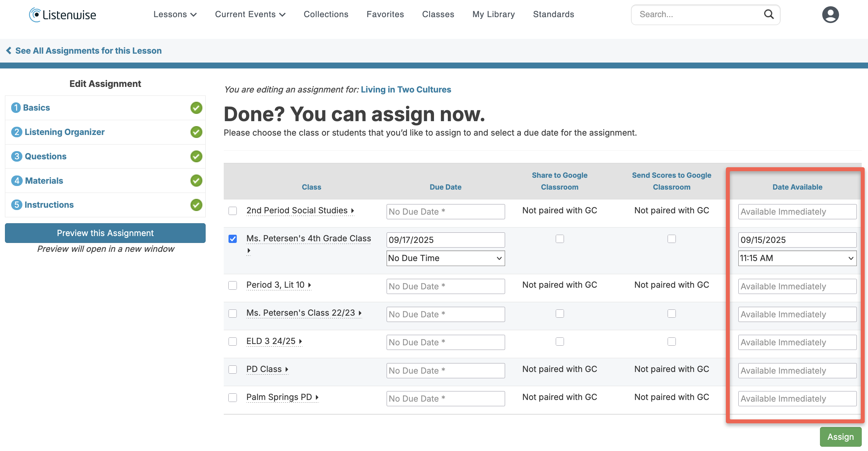Screen dimensions: 868x451
Task: Expand Ms. Petersen's 4th Grade Class students
Action: click(x=249, y=251)
